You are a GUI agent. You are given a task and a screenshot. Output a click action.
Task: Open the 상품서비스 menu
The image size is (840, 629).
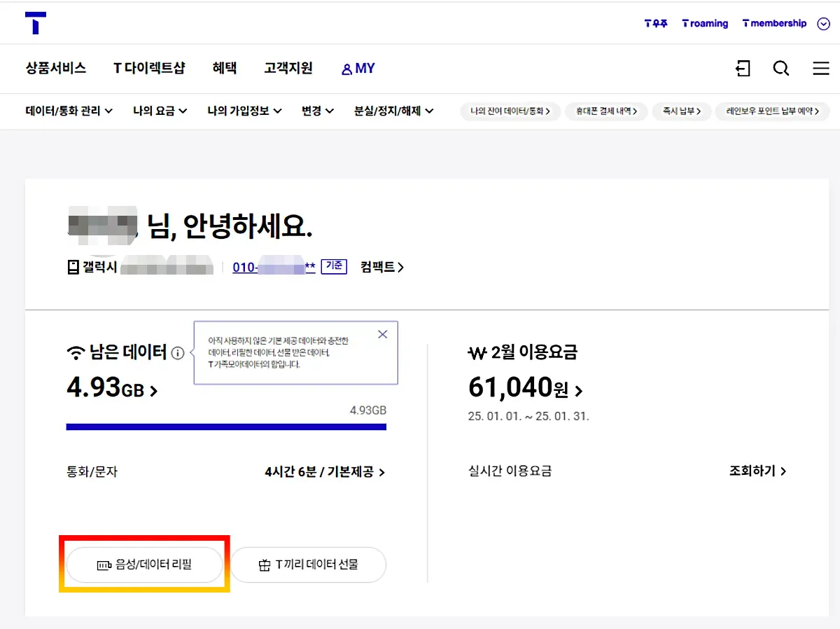click(56, 68)
